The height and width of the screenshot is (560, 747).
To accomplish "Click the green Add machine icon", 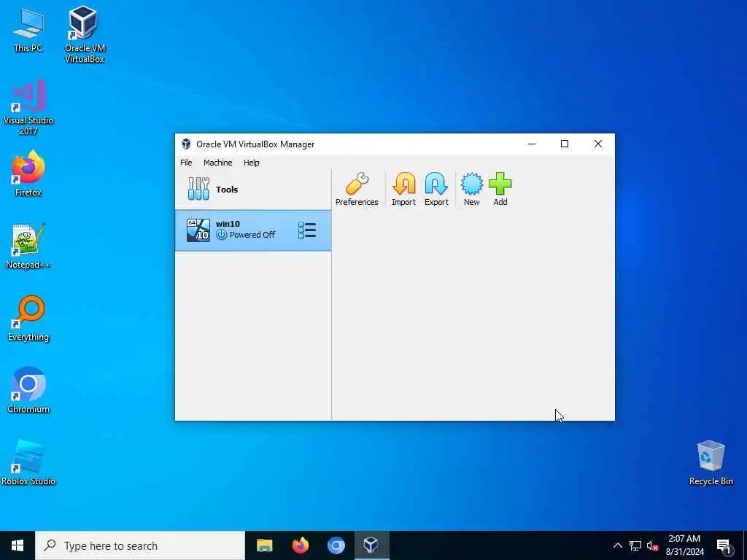I will point(500,190).
